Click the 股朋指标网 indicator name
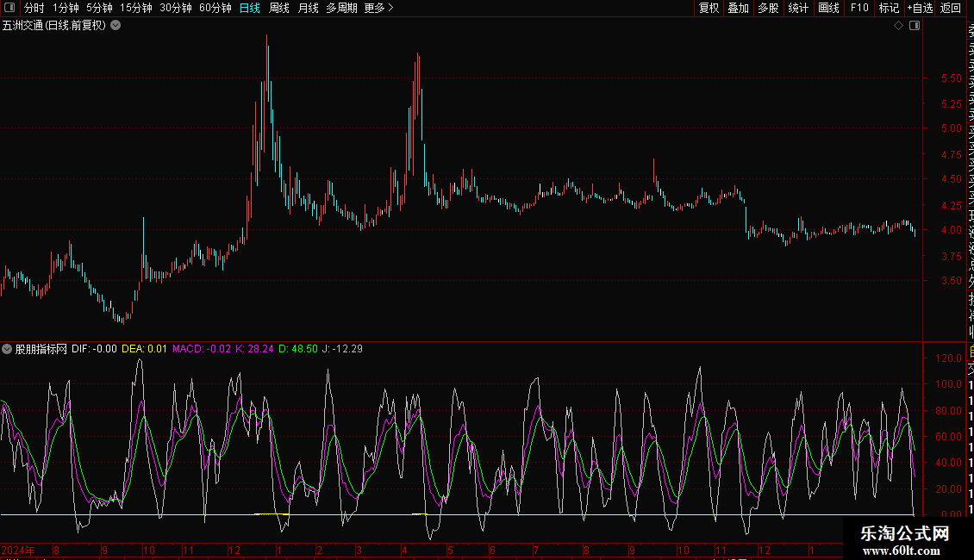Viewport: 974px width, 560px height. coord(41,349)
